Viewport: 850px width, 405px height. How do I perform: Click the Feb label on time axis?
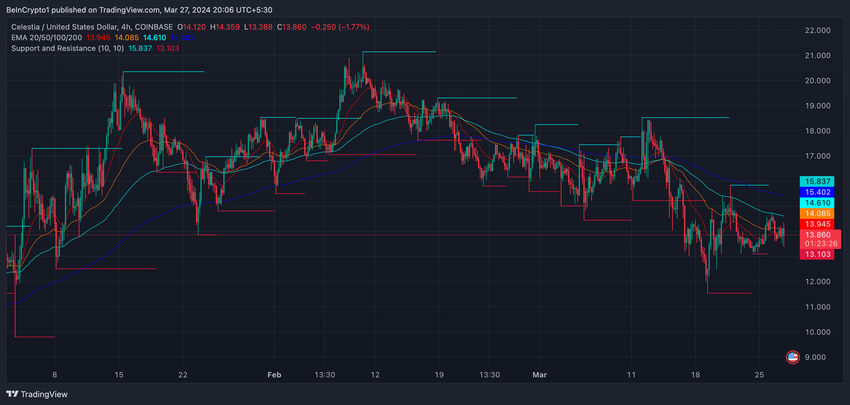pos(274,375)
